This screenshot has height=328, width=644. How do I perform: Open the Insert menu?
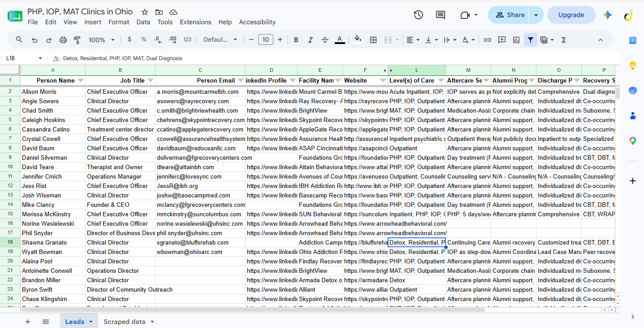click(x=93, y=22)
